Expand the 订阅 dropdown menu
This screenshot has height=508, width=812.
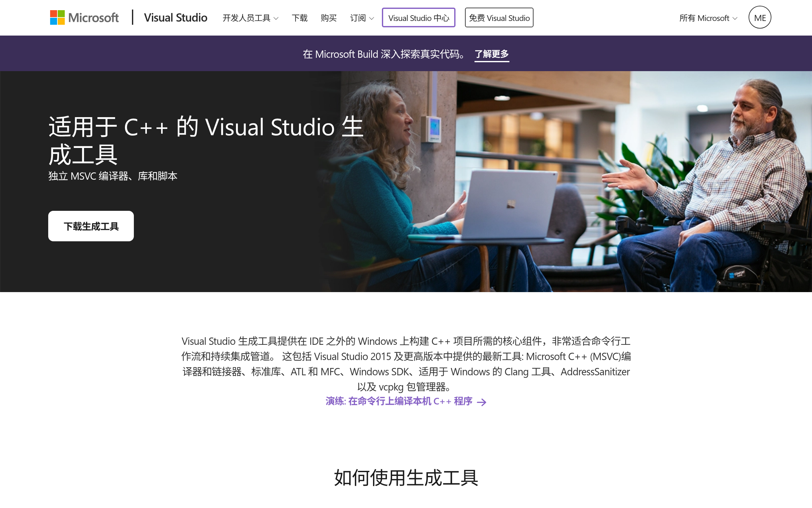362,18
